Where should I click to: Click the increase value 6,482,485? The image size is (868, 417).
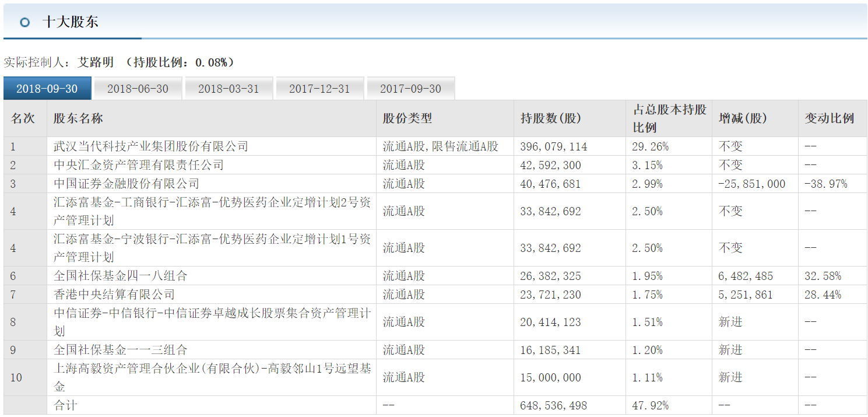tap(746, 276)
